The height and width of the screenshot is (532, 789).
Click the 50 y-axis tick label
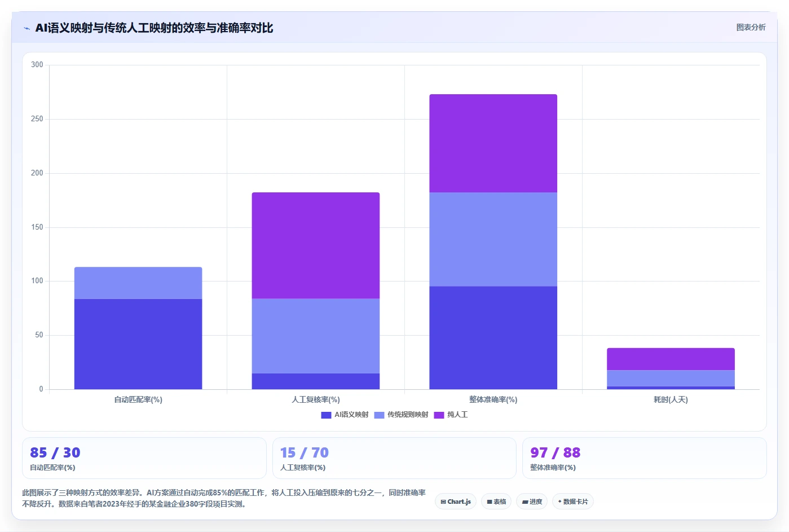(x=39, y=335)
